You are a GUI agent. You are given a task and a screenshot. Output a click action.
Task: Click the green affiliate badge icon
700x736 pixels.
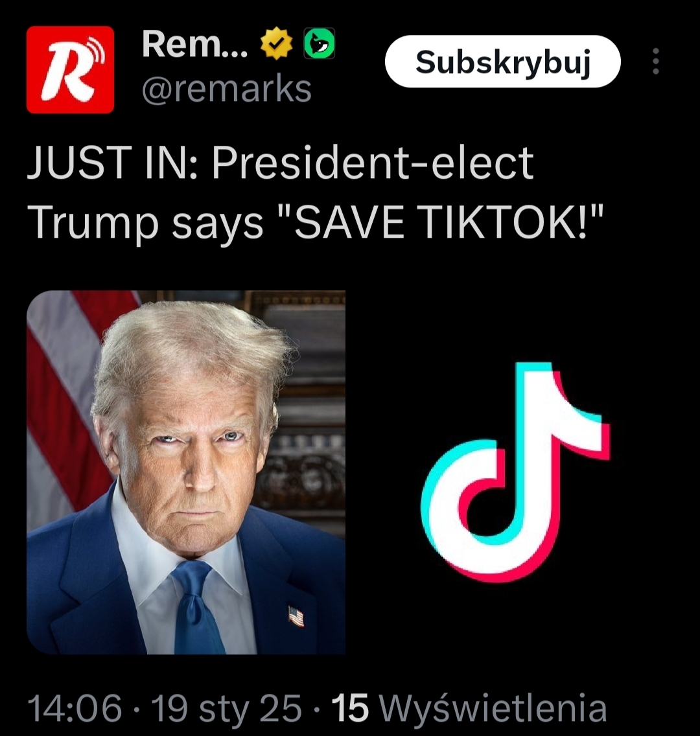[320, 43]
